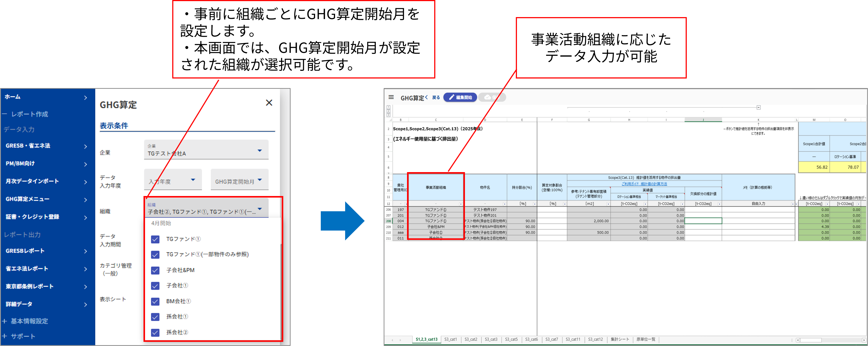Collapse column group with minus button
The width and height of the screenshot is (868, 346).
point(759,107)
